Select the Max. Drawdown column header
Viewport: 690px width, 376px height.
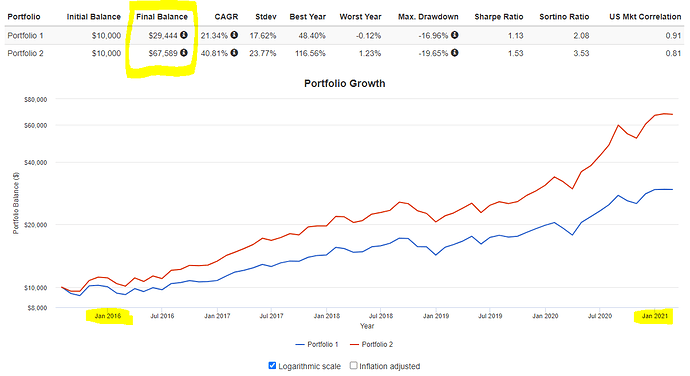pyautogui.click(x=428, y=17)
